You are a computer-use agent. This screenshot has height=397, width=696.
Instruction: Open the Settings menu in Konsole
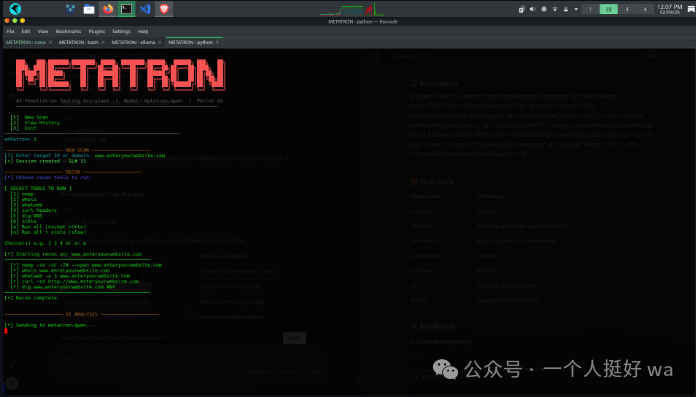coord(121,32)
